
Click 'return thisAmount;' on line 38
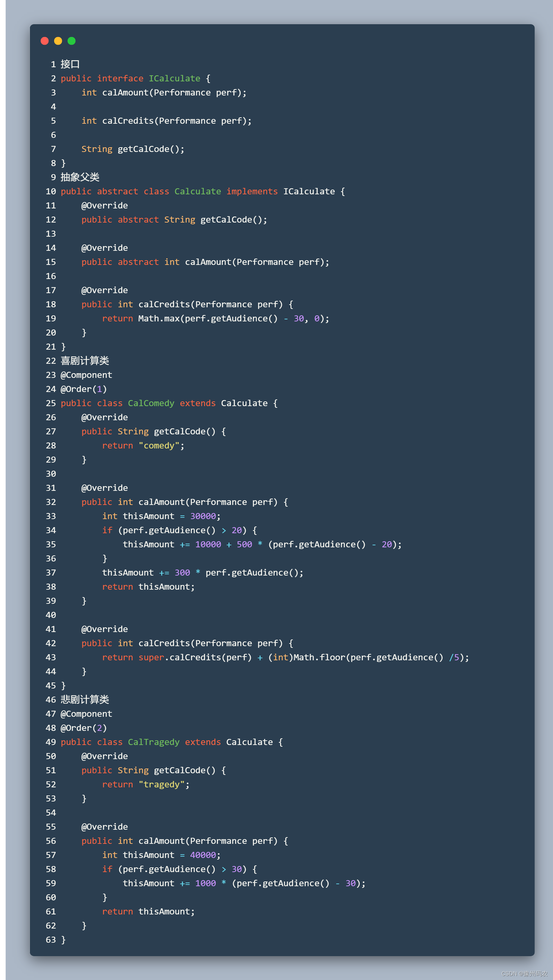click(148, 587)
